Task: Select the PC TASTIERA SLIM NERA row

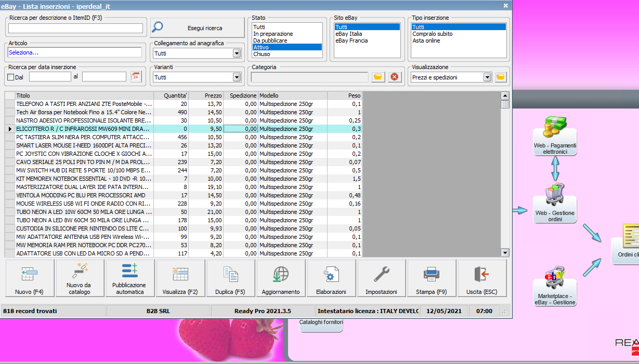Action: coord(184,137)
